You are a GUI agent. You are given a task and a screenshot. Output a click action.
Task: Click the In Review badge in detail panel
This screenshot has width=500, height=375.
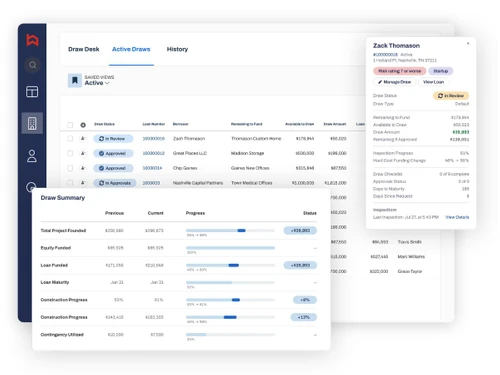451,96
